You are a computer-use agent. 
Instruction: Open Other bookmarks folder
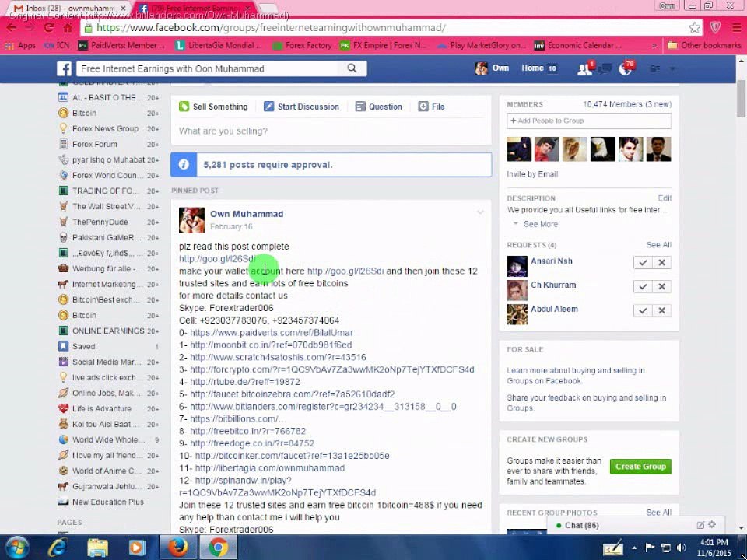click(705, 45)
